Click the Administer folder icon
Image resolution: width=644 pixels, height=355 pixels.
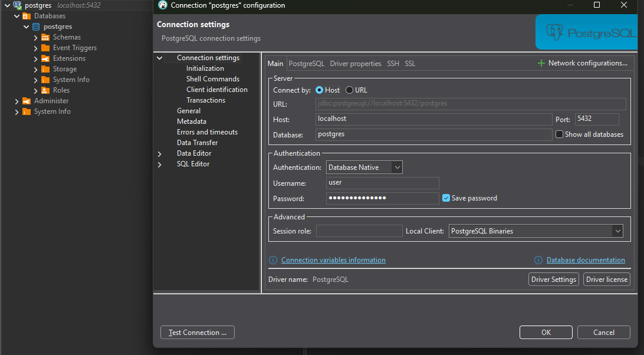[x=27, y=101]
